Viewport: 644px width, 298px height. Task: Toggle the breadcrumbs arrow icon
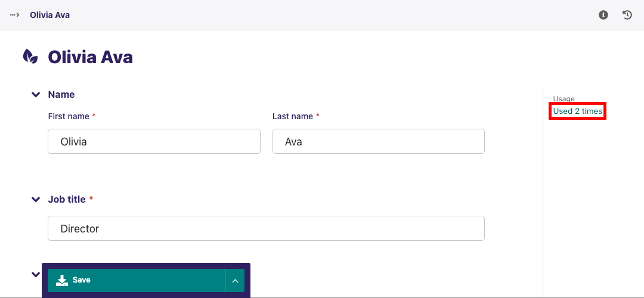click(x=15, y=15)
